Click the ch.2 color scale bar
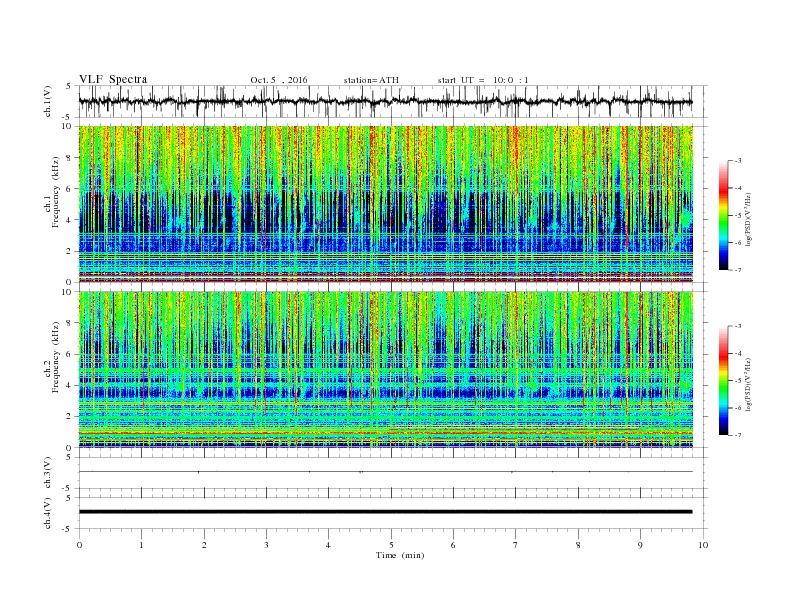792x612 pixels. [x=723, y=381]
